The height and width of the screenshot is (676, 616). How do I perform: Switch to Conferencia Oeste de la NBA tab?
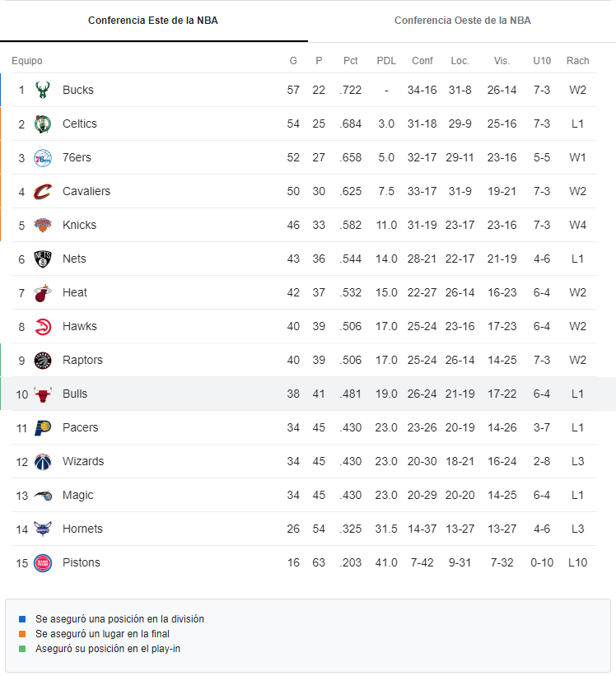coord(462,21)
